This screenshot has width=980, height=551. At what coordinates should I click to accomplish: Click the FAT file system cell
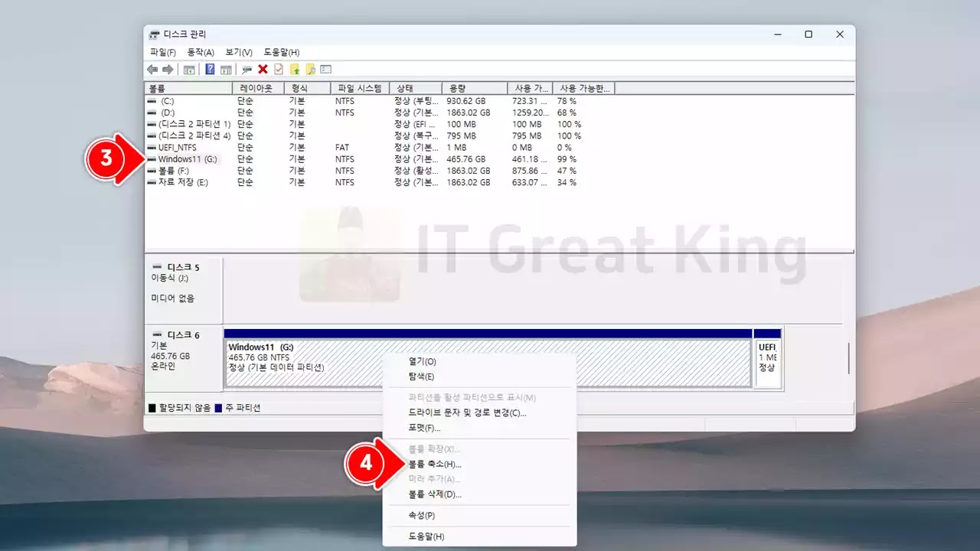(342, 147)
